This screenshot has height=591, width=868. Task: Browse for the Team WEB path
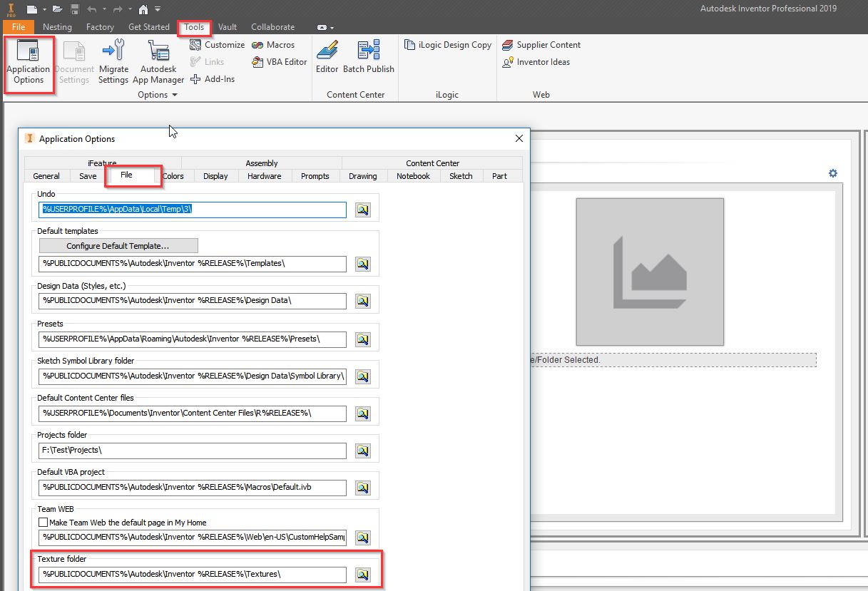click(363, 538)
